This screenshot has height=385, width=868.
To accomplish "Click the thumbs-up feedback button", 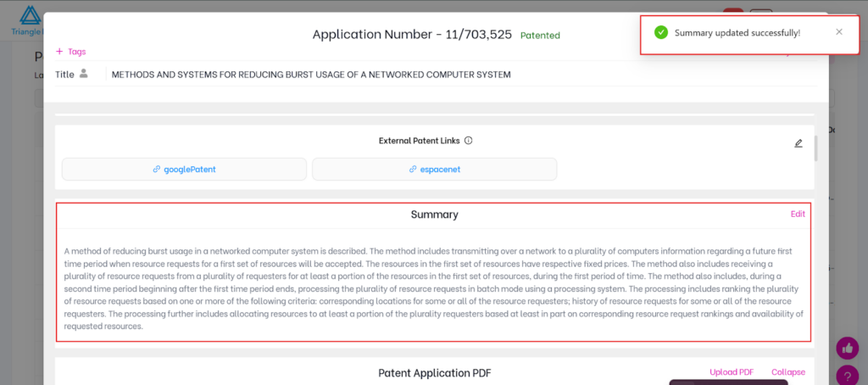I will tap(847, 348).
